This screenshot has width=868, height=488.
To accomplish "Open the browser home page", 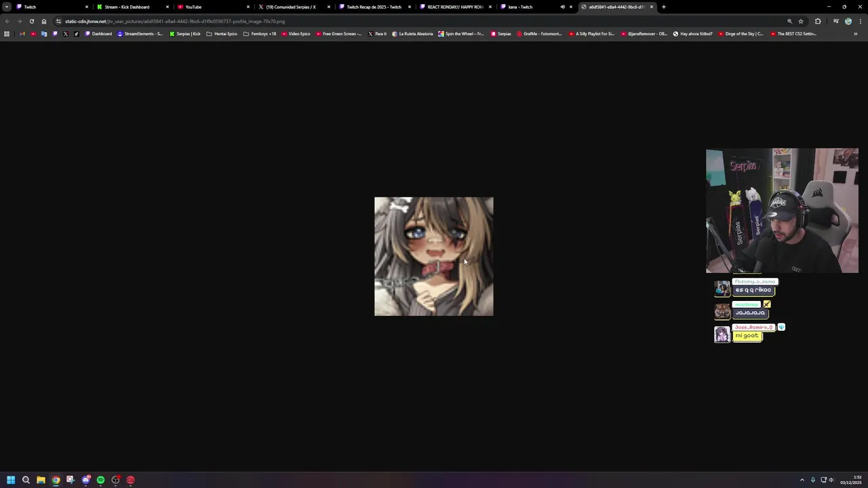I will point(44,21).
